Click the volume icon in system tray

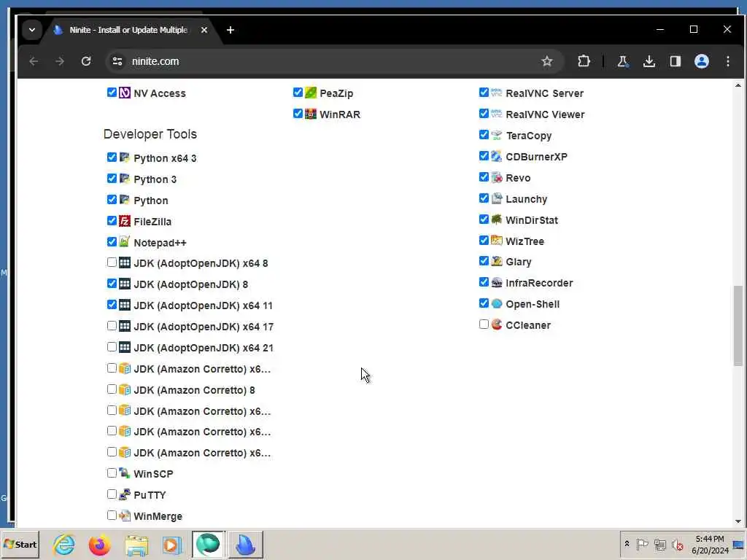[x=677, y=544]
